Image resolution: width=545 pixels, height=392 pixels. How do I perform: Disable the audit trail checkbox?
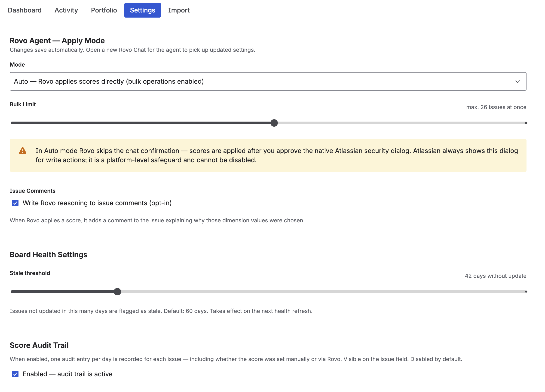pos(15,374)
